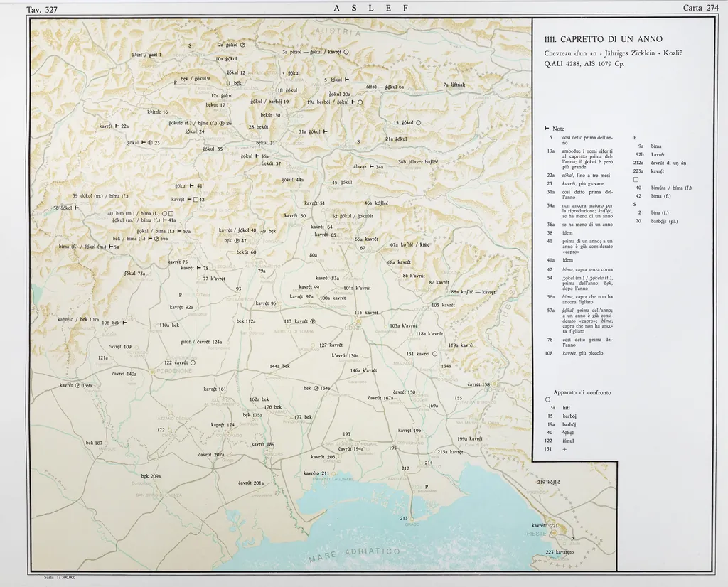The height and width of the screenshot is (587, 728).
Task: Click the note flag beside šlavaz 34a
Action: point(371,167)
